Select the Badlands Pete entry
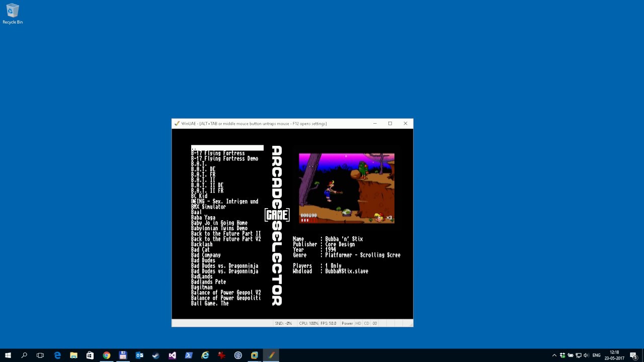The width and height of the screenshot is (644, 362). click(x=208, y=282)
